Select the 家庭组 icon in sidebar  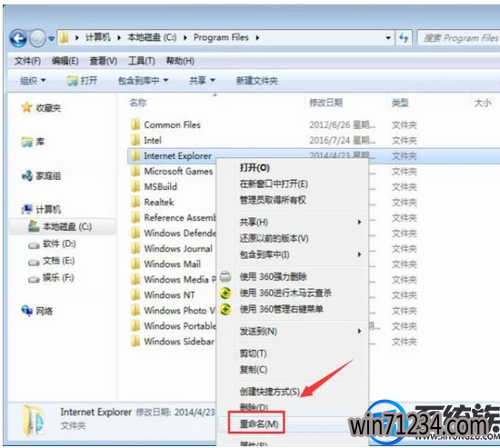coord(27,175)
